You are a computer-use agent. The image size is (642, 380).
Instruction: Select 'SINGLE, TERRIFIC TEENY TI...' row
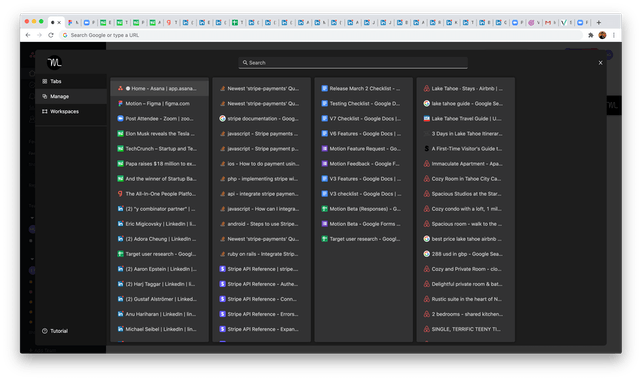click(x=466, y=329)
